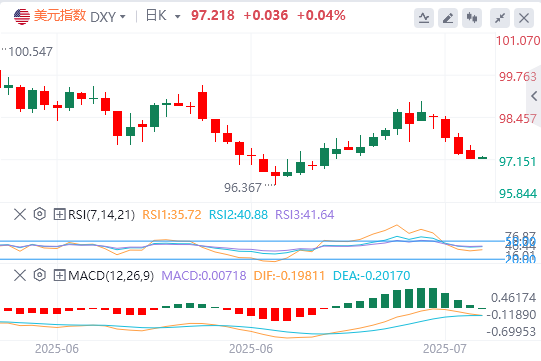Click the 97.151 price axis label
Screen dimensions: 541x361
coord(518,162)
